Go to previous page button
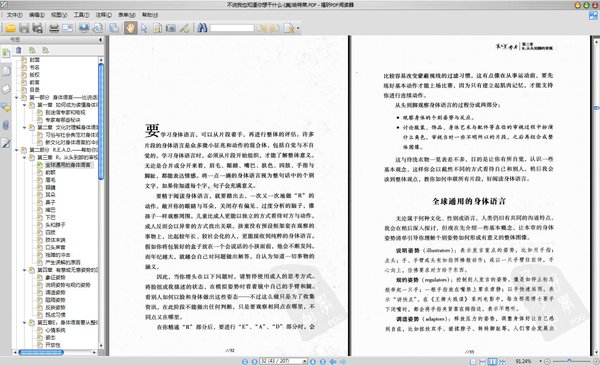The width and height of the screenshot is (600, 366). (x=254, y=361)
